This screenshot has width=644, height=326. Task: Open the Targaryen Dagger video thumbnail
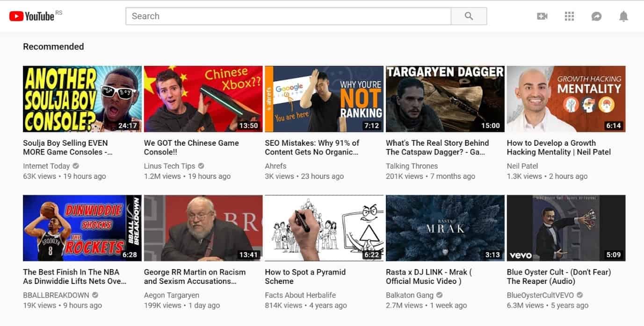(x=445, y=99)
